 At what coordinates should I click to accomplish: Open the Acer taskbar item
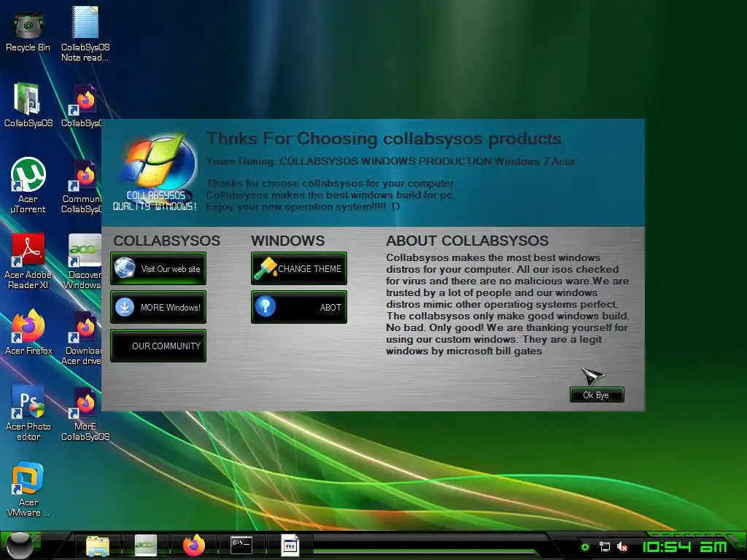coord(145,545)
